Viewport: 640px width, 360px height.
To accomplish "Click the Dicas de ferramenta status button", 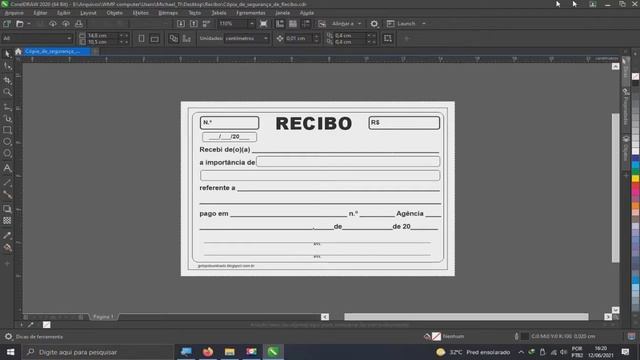I will coord(34,337).
